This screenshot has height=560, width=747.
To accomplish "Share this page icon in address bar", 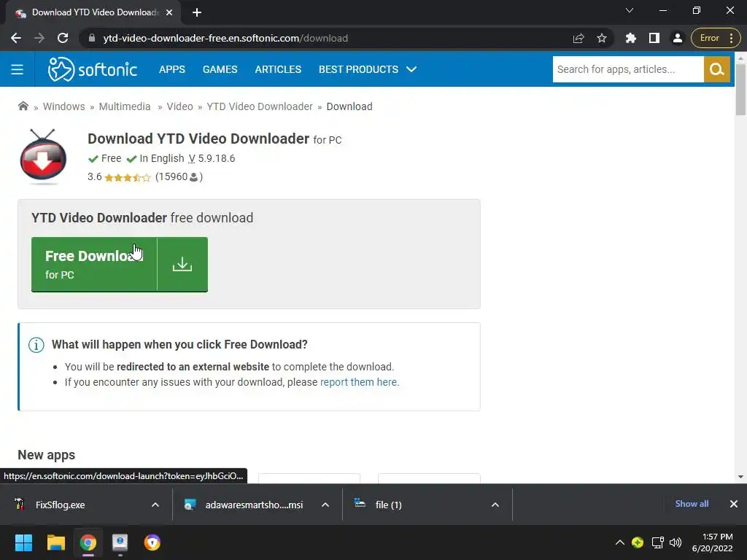I will 578,38.
